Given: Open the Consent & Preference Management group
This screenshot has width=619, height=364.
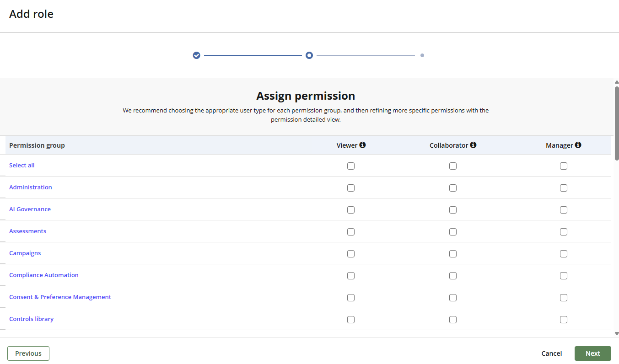Looking at the screenshot, I should point(60,297).
